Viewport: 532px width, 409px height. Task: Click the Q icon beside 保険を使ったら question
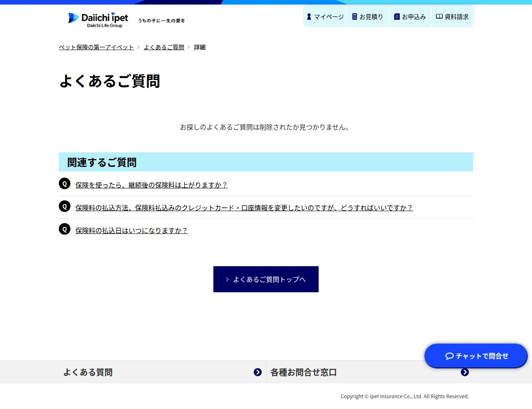click(65, 183)
